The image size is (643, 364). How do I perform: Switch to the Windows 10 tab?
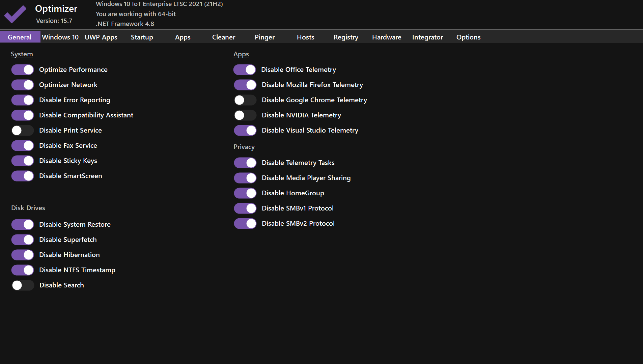click(60, 37)
